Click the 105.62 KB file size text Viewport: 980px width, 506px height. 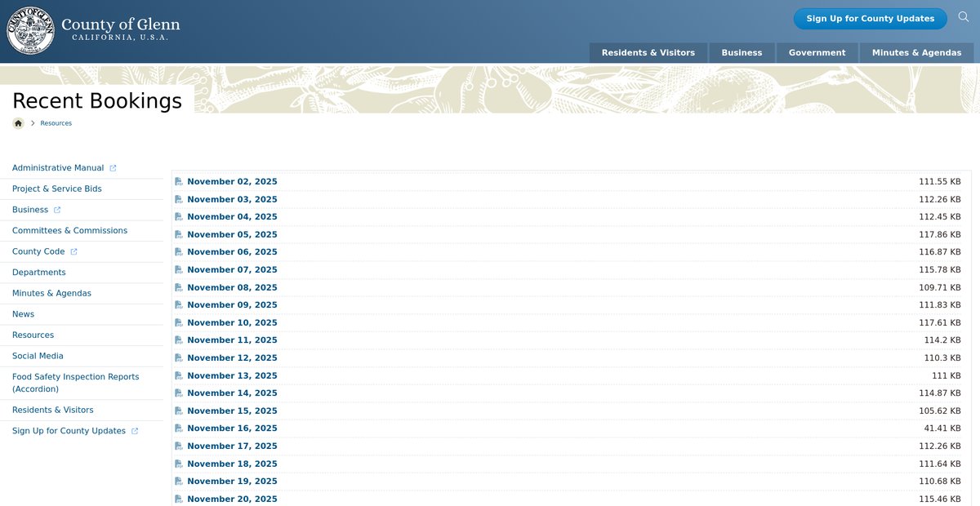(x=940, y=411)
